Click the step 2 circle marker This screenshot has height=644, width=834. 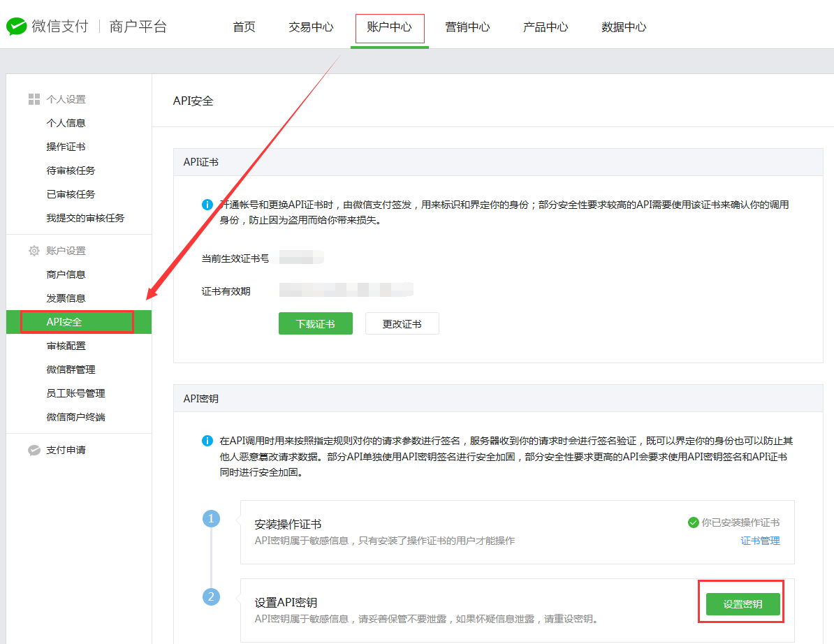[x=211, y=597]
